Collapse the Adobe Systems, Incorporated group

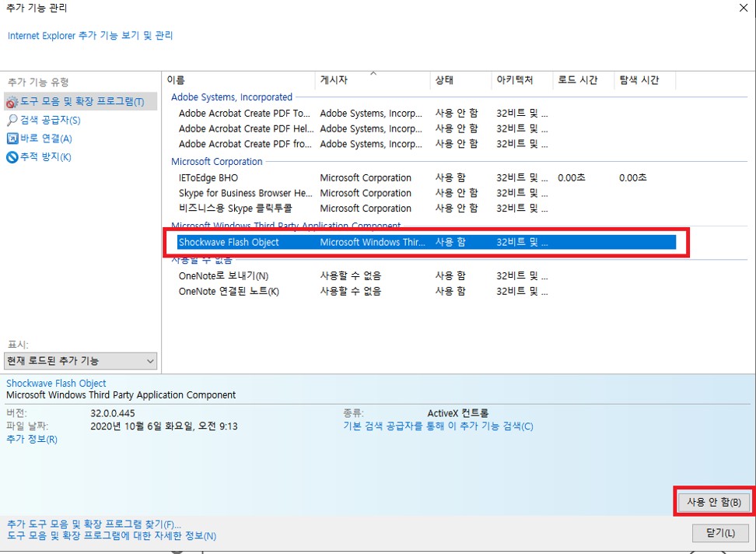[232, 97]
